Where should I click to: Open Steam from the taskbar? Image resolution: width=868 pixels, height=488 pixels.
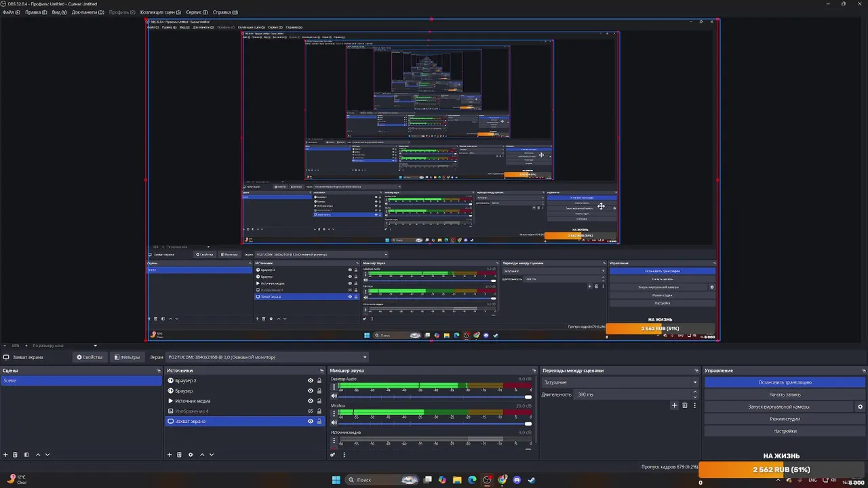pos(532,480)
